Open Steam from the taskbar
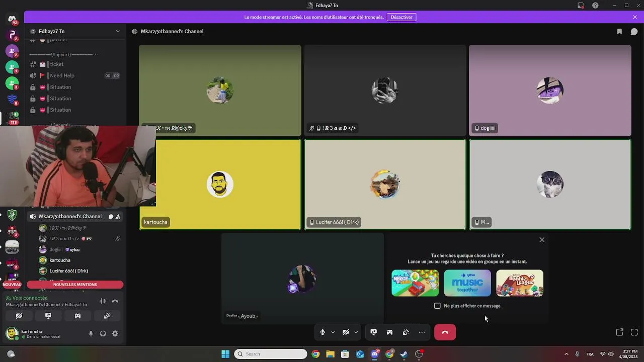Image resolution: width=644 pixels, height=362 pixels. point(404,354)
